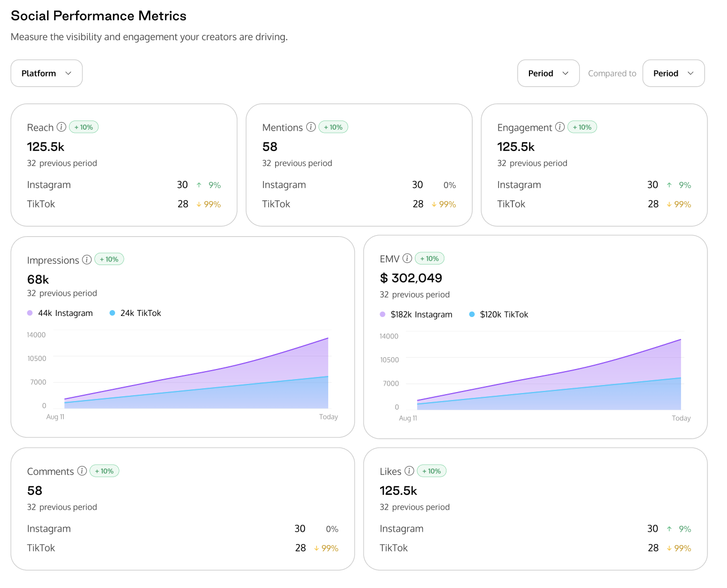Viewport: 727px width, 588px height.
Task: Click the '44k Instagram' legend label
Action: point(65,313)
